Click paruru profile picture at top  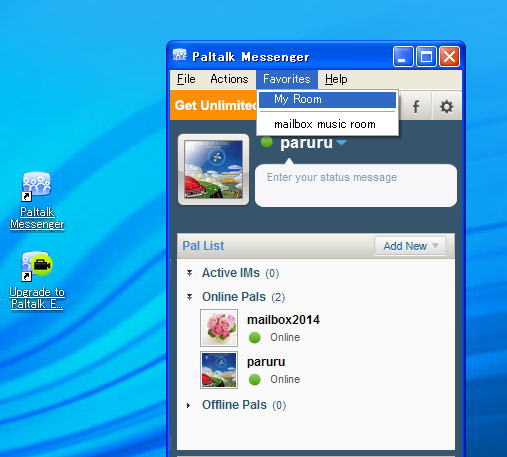213,169
